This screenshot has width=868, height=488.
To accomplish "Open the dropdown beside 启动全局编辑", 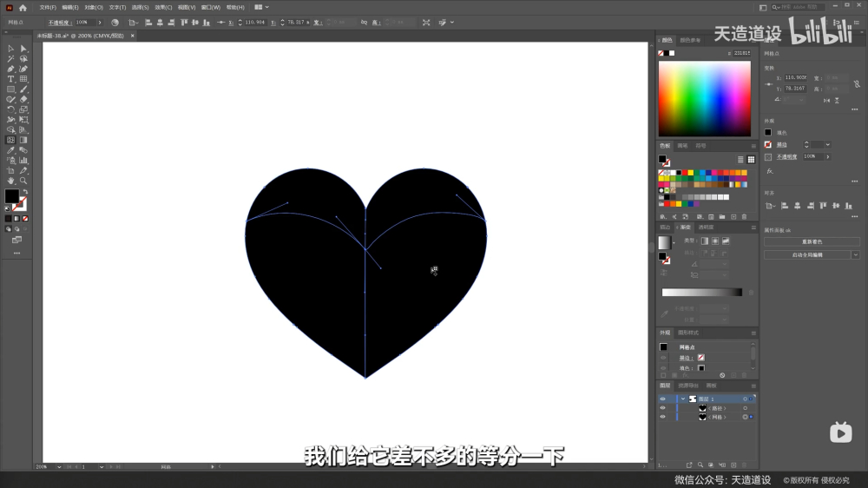I will (x=855, y=254).
